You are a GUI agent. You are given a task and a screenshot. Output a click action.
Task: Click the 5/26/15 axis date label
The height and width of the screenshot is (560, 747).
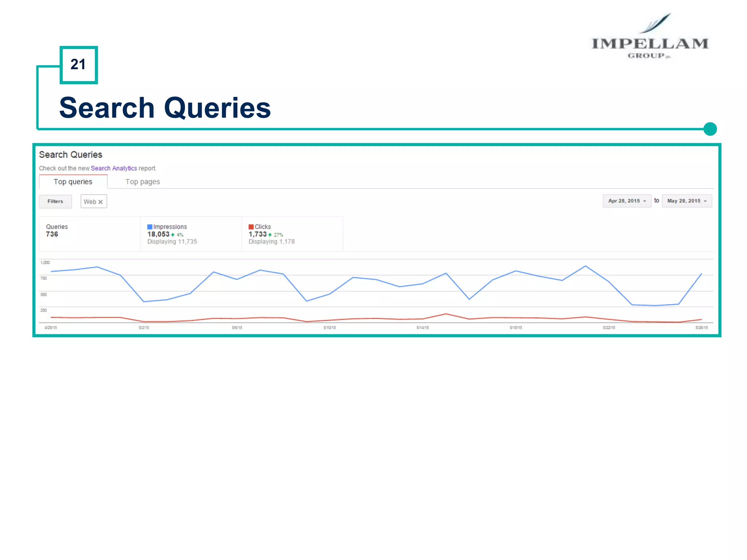pyautogui.click(x=702, y=328)
